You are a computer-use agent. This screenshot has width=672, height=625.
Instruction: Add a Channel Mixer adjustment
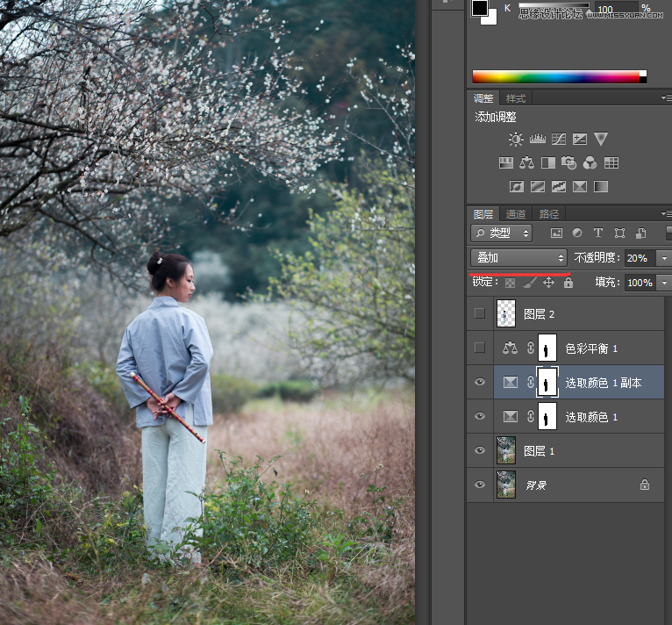[590, 162]
